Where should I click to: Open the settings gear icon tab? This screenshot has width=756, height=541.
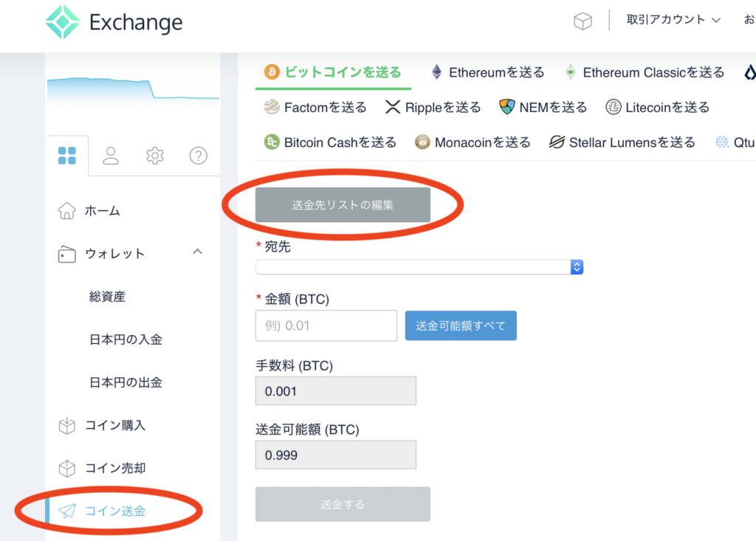coord(154,156)
